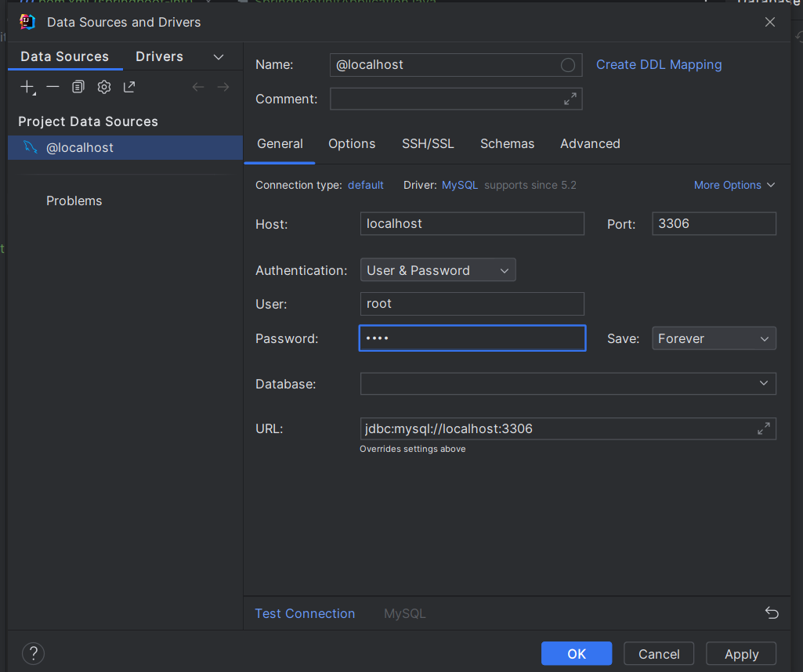Viewport: 803px width, 672px height.
Task: Expand More Options dropdown
Action: click(x=734, y=186)
